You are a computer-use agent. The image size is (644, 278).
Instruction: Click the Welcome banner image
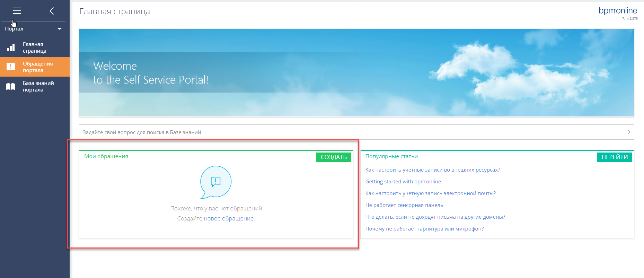click(356, 72)
